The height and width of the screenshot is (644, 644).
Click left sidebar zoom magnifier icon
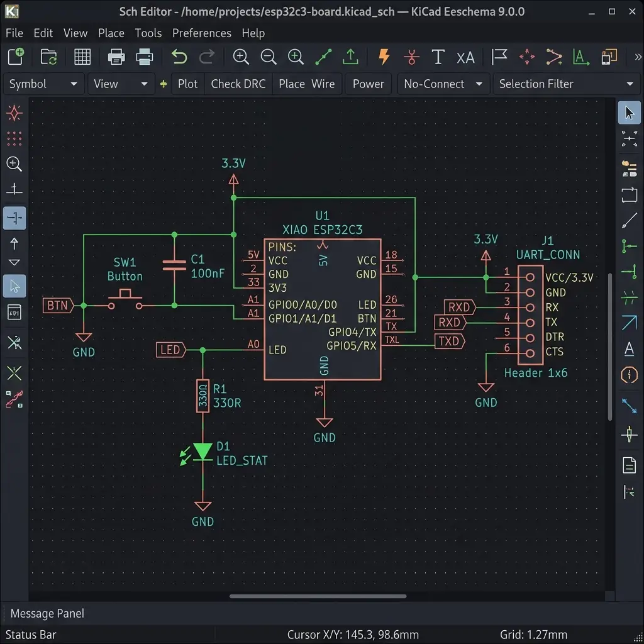(14, 164)
